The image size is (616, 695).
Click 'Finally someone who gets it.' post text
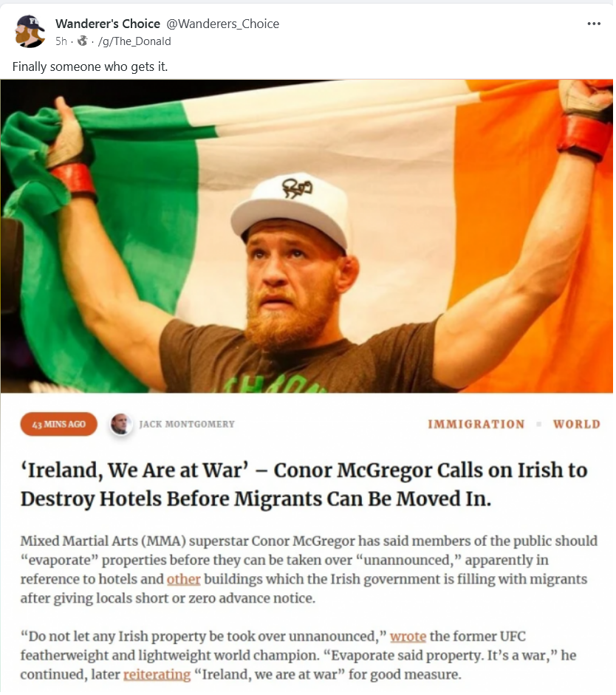click(90, 66)
